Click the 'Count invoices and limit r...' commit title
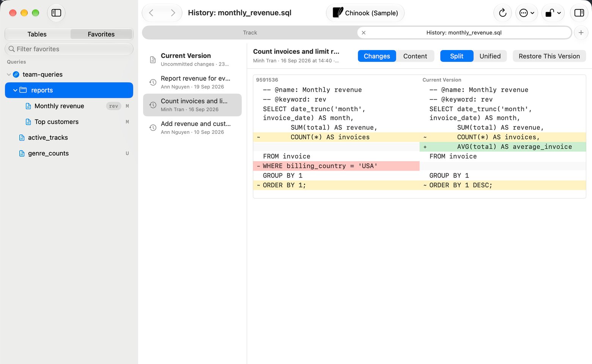Viewport: 592px width, 364px height. coord(296,52)
